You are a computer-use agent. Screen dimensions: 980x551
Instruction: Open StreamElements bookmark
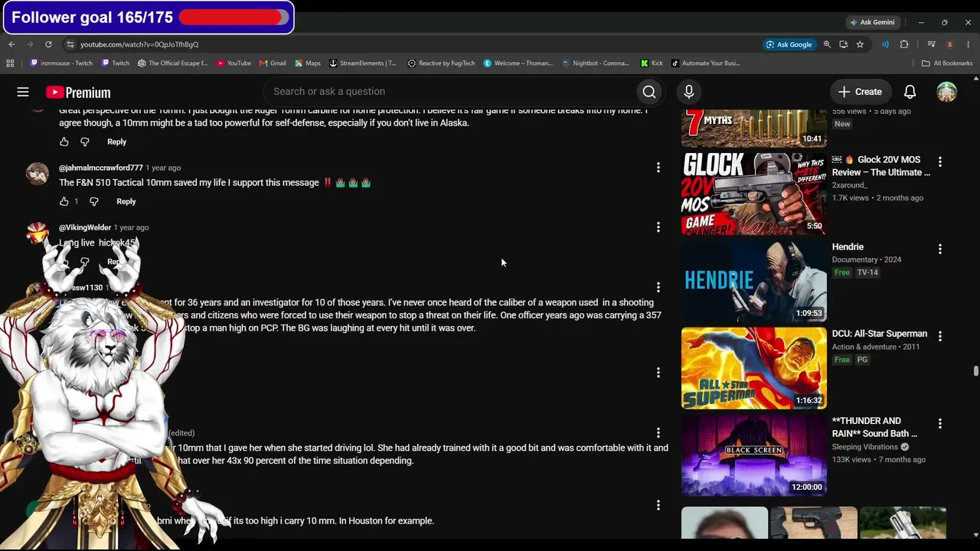tap(363, 64)
